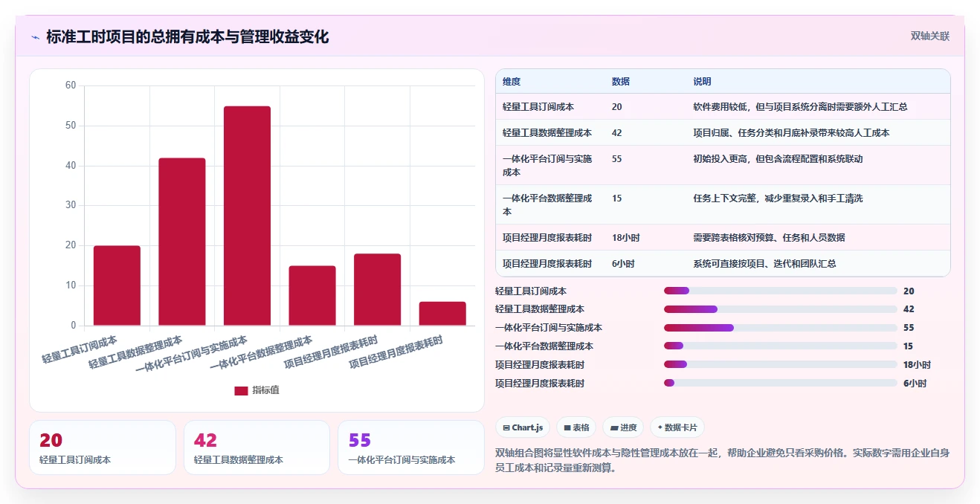Click the y-axis label 60 on the chart
The height and width of the screenshot is (504, 980).
pyautogui.click(x=71, y=85)
